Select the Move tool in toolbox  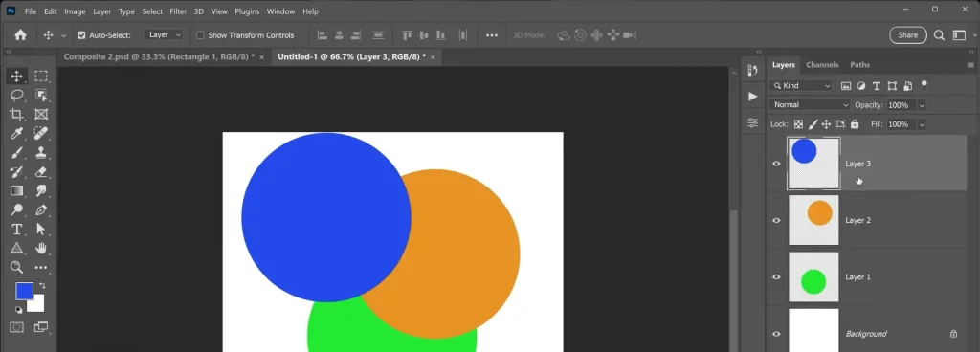(x=17, y=77)
